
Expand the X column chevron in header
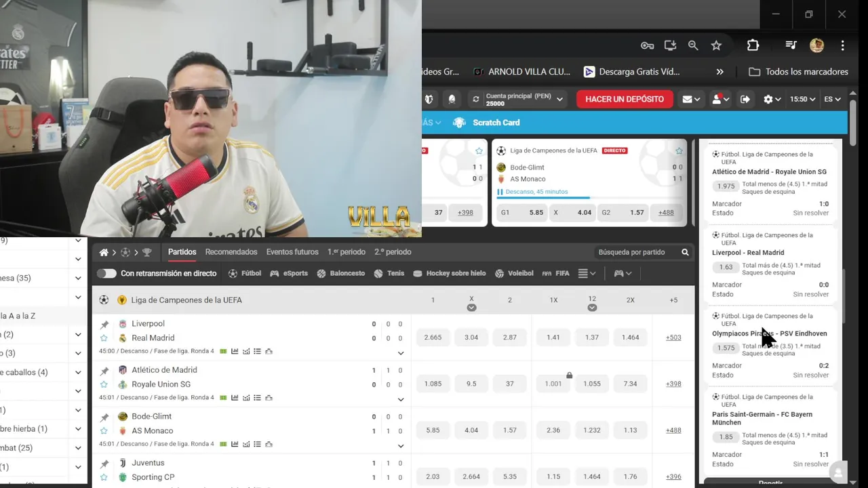click(x=471, y=308)
